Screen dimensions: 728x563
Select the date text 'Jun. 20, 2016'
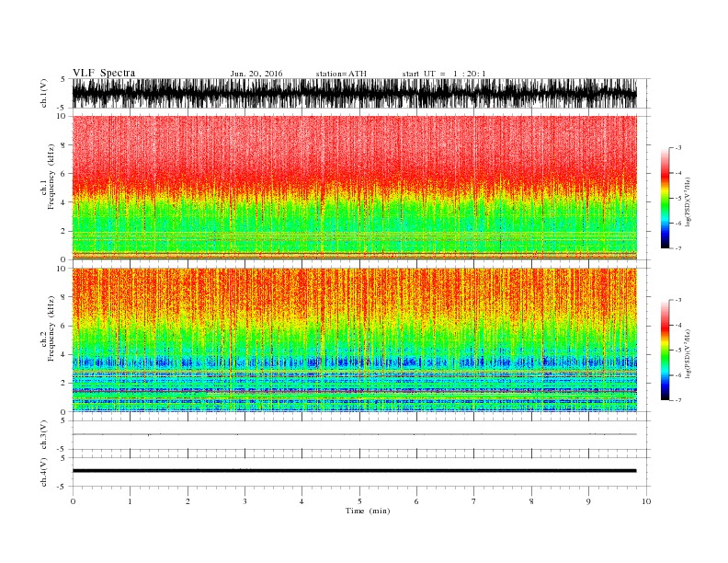[256, 74]
